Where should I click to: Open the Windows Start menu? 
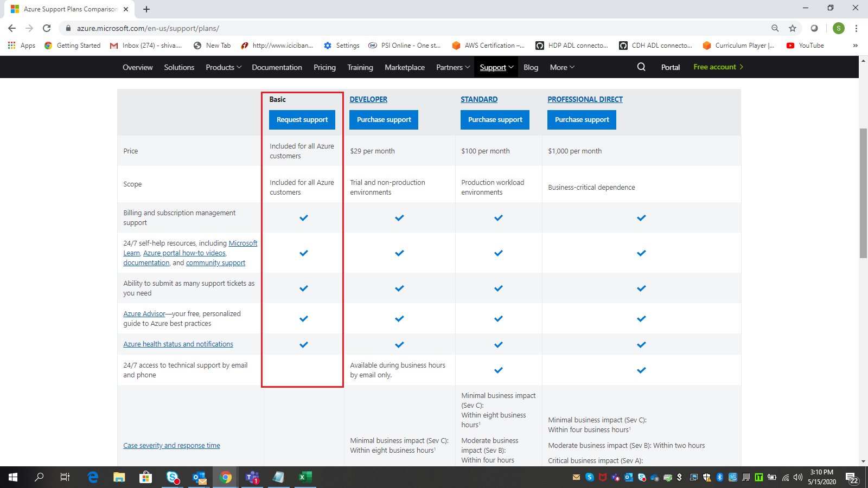click(13, 477)
